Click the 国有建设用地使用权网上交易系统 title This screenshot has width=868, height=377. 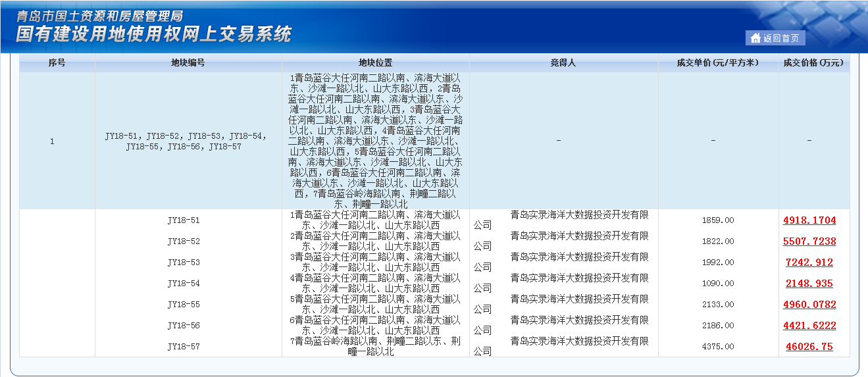154,35
